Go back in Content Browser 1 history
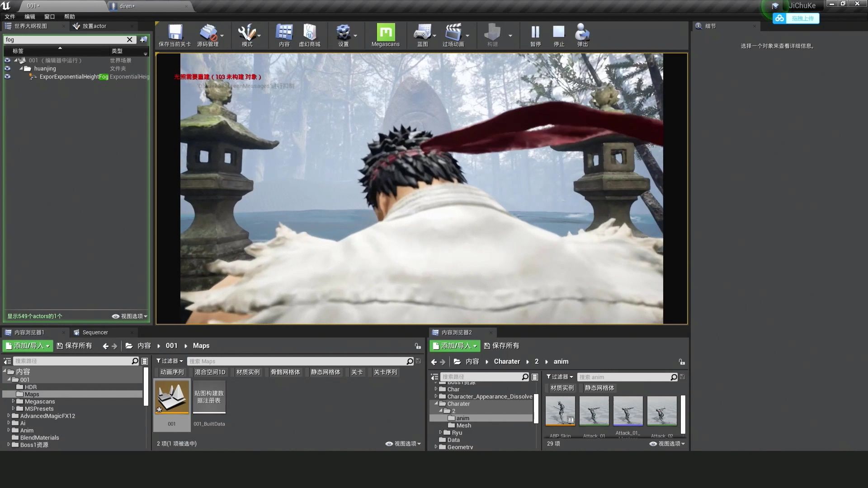This screenshot has width=868, height=488. coord(105,346)
